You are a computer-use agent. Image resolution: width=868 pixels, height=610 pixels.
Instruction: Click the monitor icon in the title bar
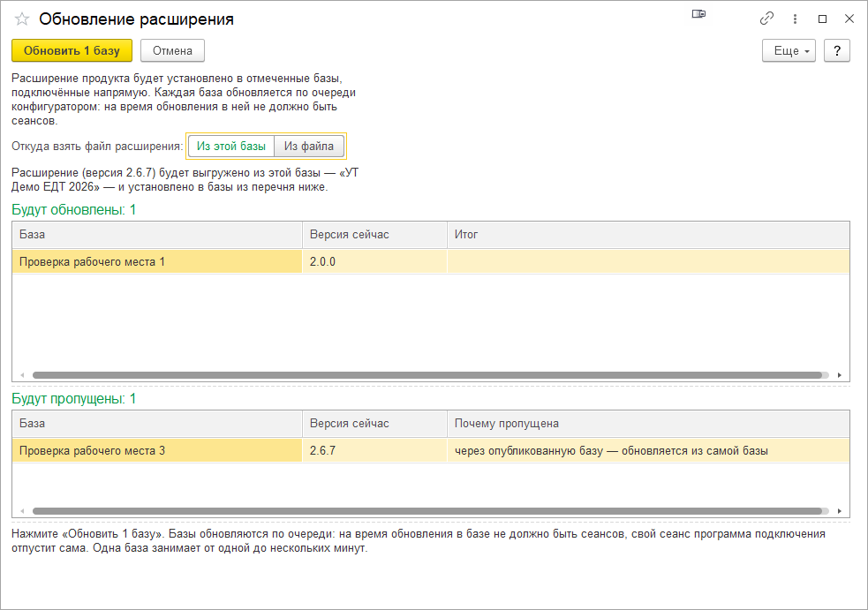coord(698,14)
